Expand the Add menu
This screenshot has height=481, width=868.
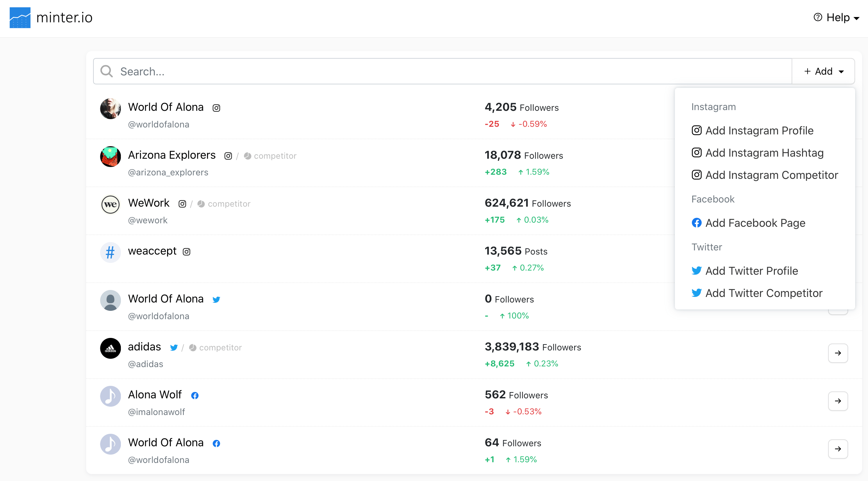(x=823, y=71)
